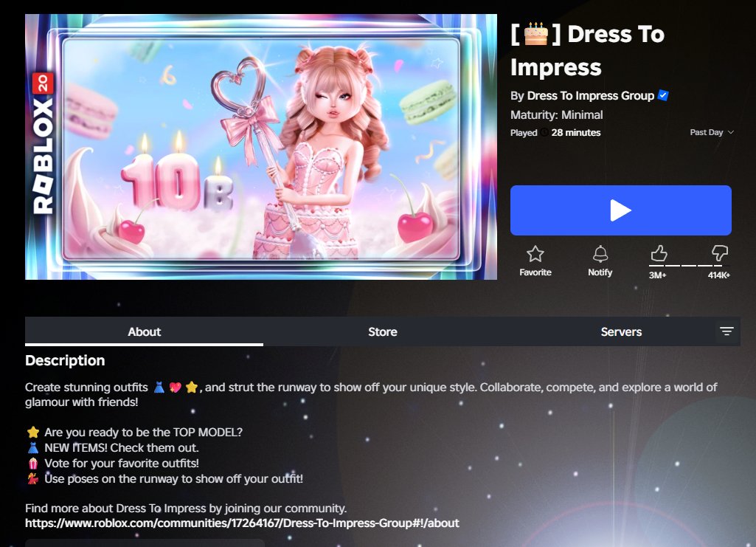Select the 'Maturity: Minimal' text

pyautogui.click(x=556, y=115)
